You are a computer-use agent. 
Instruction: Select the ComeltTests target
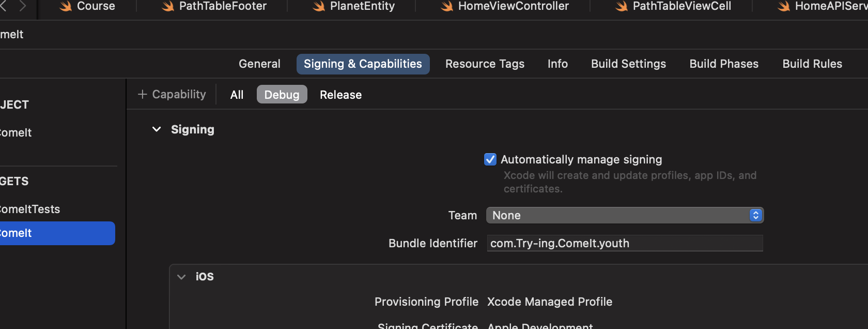coord(30,209)
